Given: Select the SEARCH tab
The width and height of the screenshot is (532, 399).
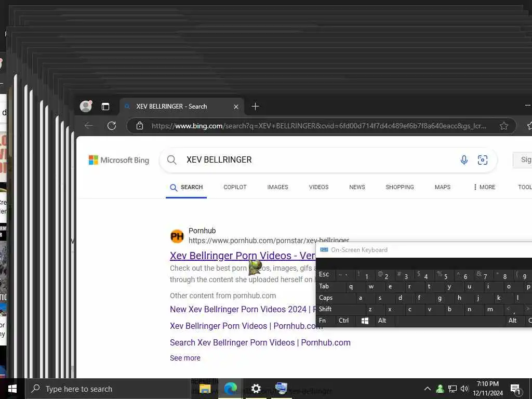Looking at the screenshot, I should click(x=187, y=187).
